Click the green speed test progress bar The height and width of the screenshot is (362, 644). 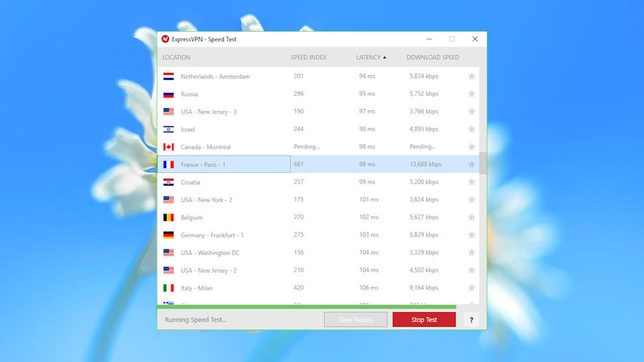(306, 307)
